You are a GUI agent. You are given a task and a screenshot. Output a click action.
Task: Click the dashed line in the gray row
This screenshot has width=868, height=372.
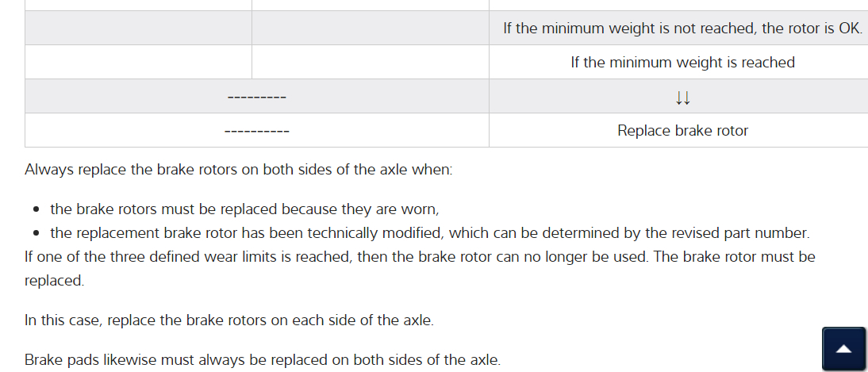[x=256, y=98]
